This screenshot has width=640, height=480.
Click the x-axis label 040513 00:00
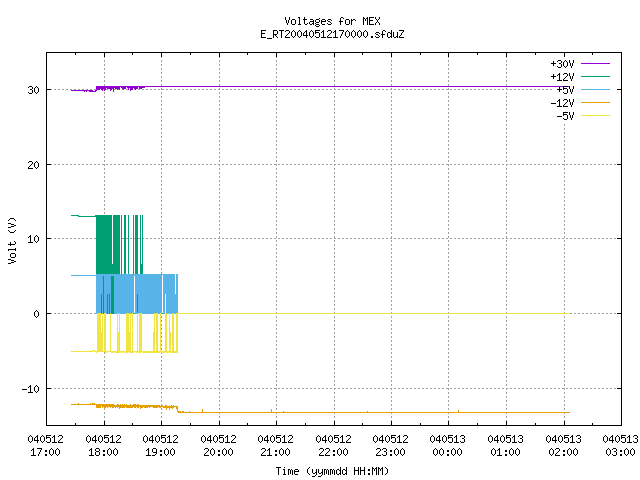(x=448, y=445)
